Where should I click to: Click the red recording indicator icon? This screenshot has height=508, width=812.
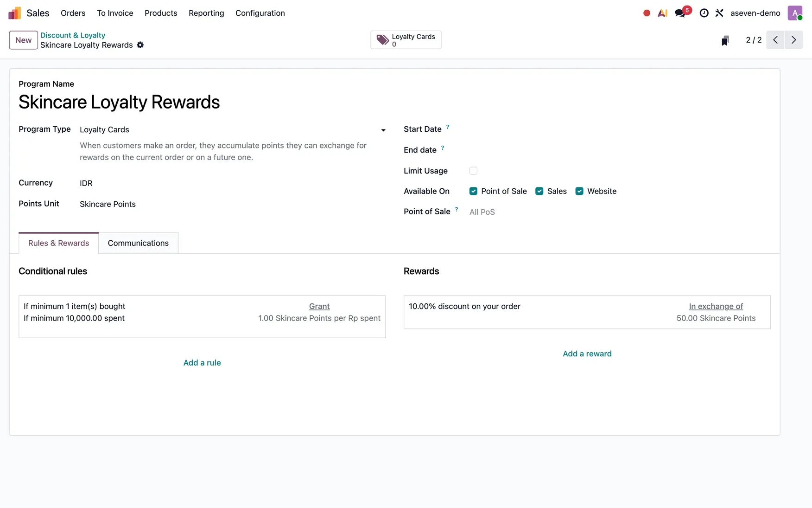pyautogui.click(x=647, y=13)
